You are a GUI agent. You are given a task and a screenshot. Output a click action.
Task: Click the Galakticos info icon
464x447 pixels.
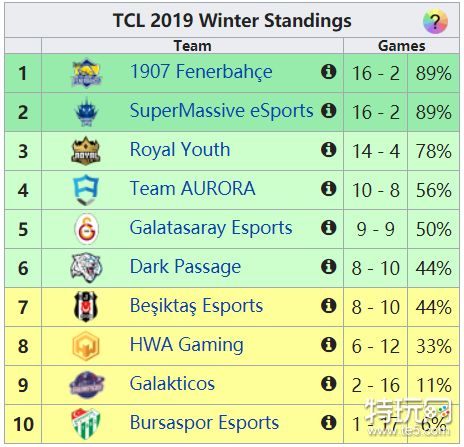(328, 383)
